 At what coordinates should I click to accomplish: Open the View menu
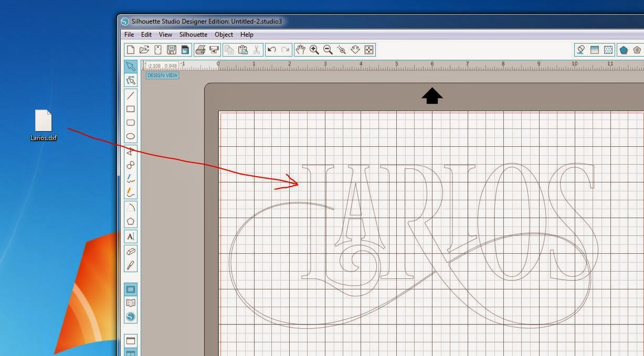pyautogui.click(x=165, y=35)
